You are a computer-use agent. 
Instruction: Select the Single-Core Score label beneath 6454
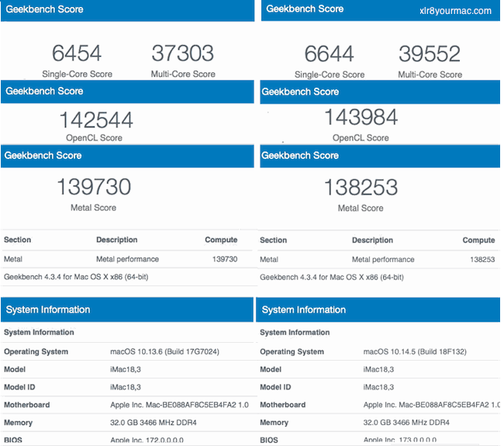[x=77, y=74]
